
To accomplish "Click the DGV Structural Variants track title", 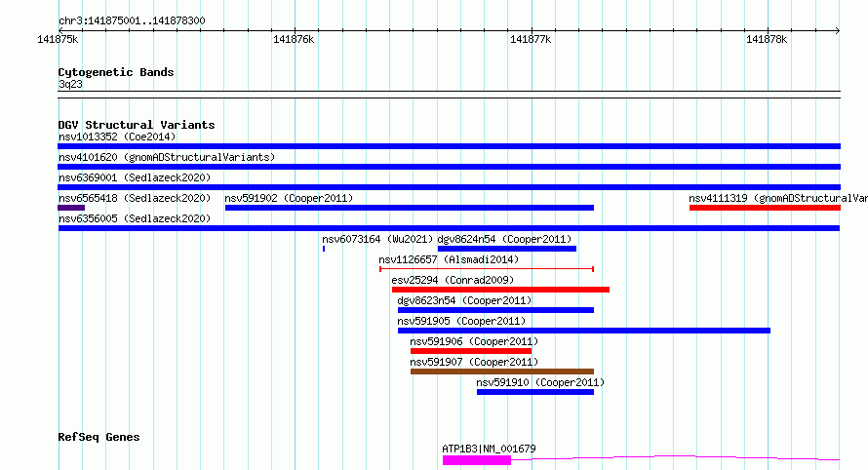I will click(137, 125).
